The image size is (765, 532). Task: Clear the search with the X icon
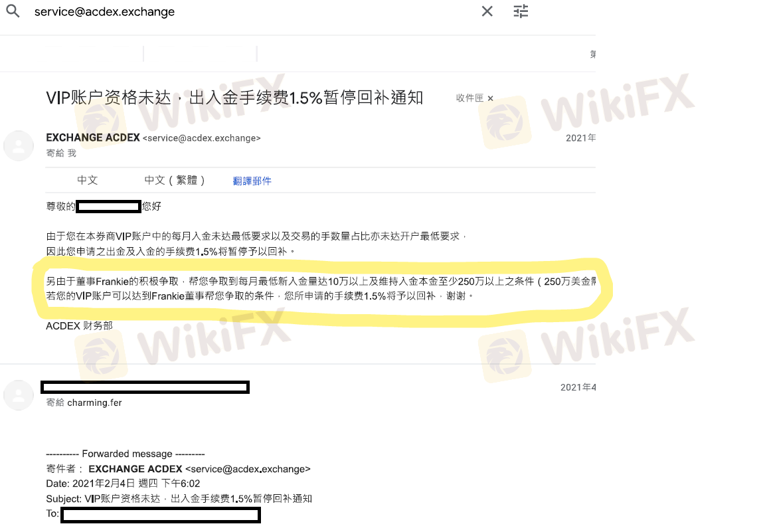coord(487,11)
